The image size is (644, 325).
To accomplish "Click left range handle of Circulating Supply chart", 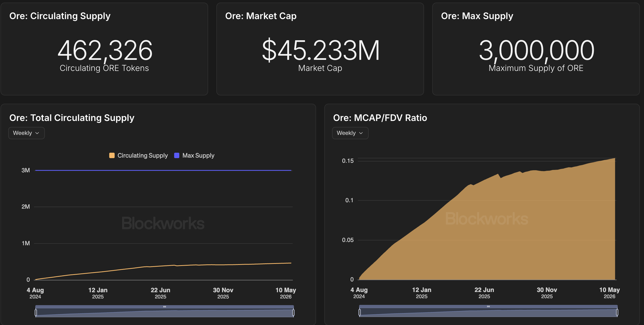I will 36,313.
